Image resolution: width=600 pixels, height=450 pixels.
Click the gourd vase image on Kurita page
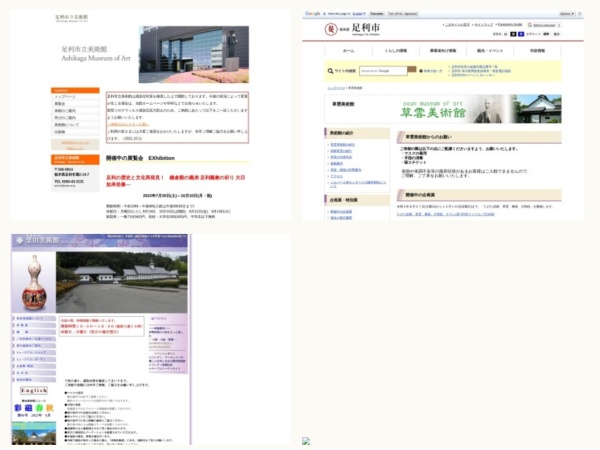(x=34, y=283)
